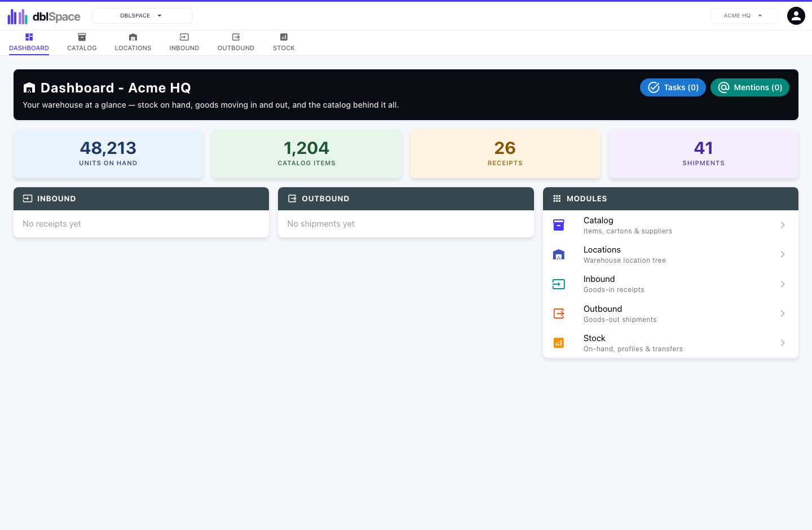Image resolution: width=812 pixels, height=530 pixels.
Task: Switch to the OUTBOUND tab
Action: [236, 43]
